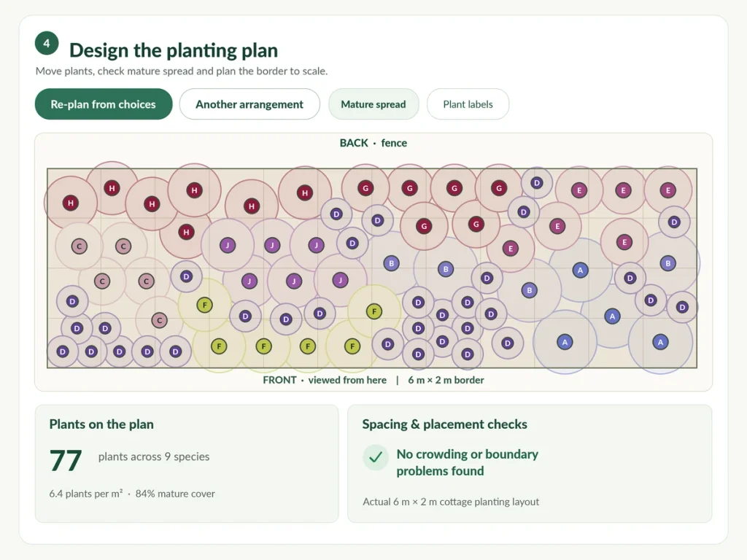
Task: Click the 'BACK · fence' label
Action: (373, 143)
